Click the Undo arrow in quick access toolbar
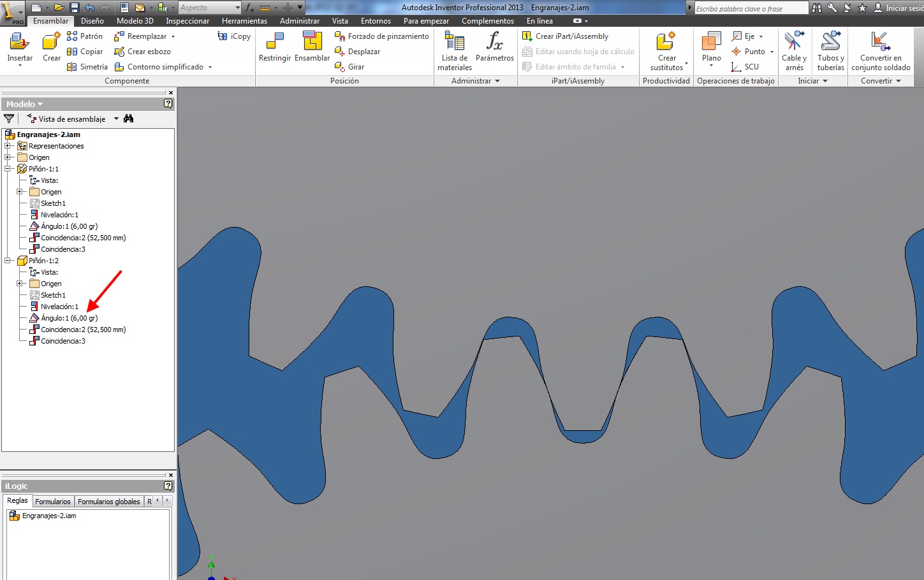The image size is (924, 580). click(x=89, y=8)
